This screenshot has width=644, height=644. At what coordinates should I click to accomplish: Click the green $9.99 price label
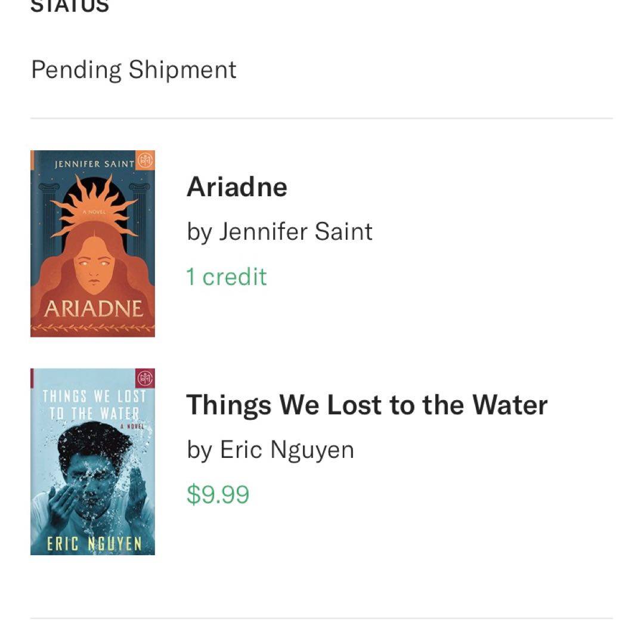(218, 495)
